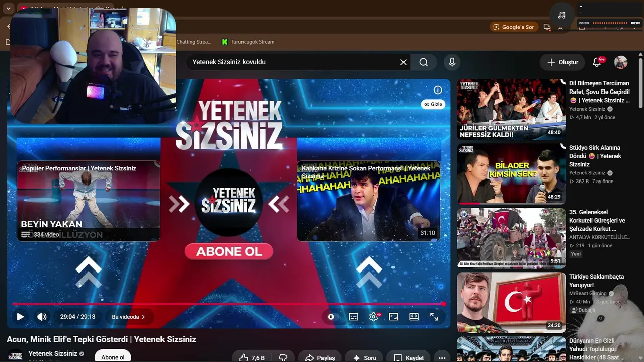
Task: Open the account avatar menu
Action: pos(621,62)
